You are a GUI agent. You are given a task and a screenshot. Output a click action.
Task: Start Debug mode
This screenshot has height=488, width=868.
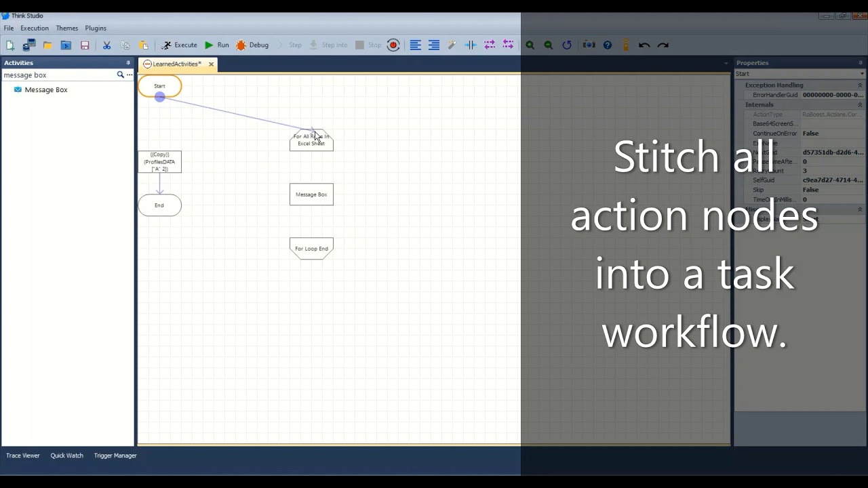(252, 45)
